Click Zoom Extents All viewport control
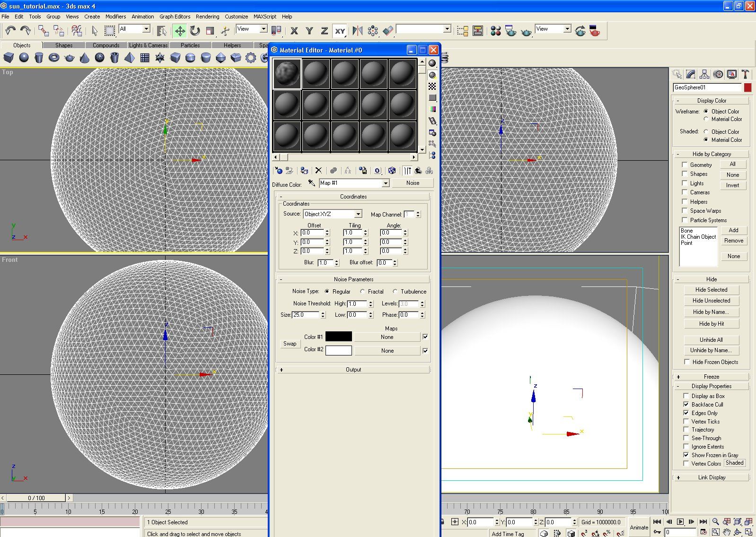This screenshot has height=537, width=756. [x=749, y=522]
